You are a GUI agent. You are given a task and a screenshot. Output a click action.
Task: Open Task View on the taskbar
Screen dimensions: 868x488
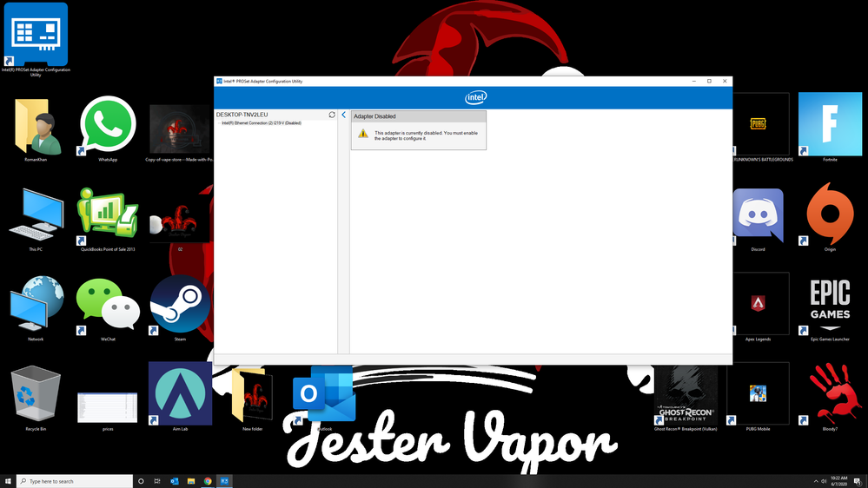[157, 481]
